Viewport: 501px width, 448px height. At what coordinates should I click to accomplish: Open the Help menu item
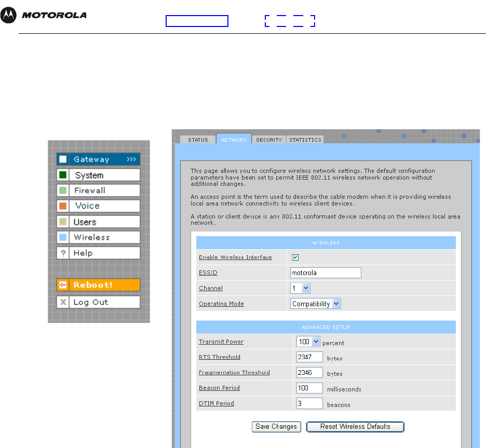[99, 253]
